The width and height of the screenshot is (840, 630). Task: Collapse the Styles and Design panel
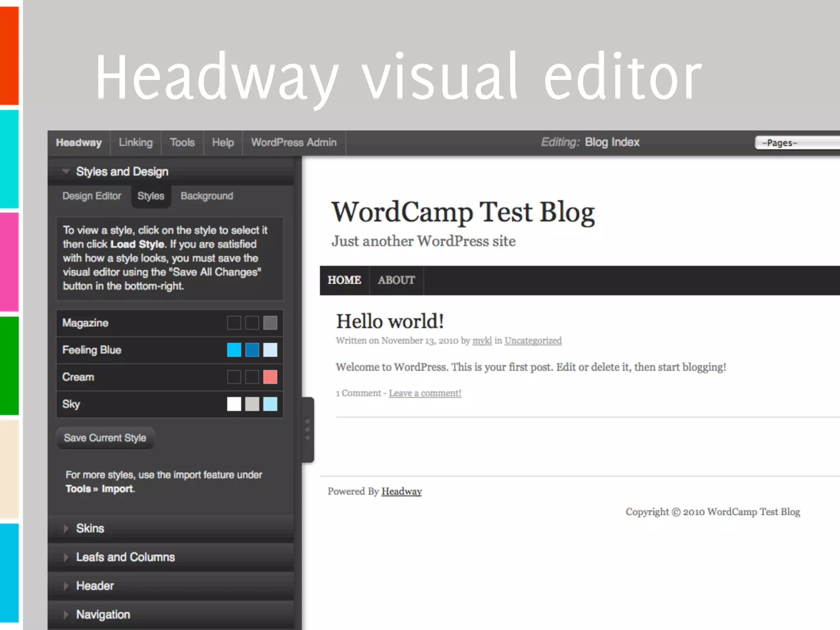click(171, 171)
